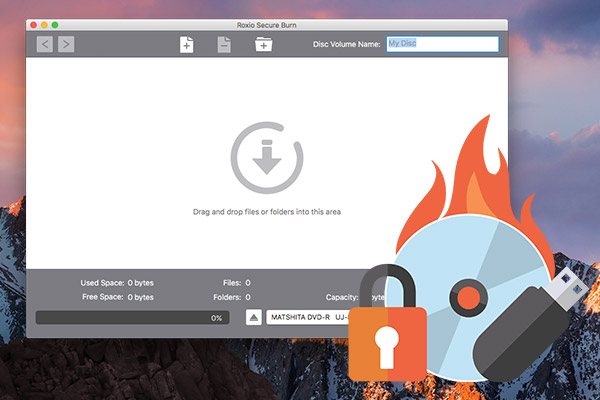Minimize window with the yellow button
This screenshot has height=400, width=600.
(x=44, y=25)
